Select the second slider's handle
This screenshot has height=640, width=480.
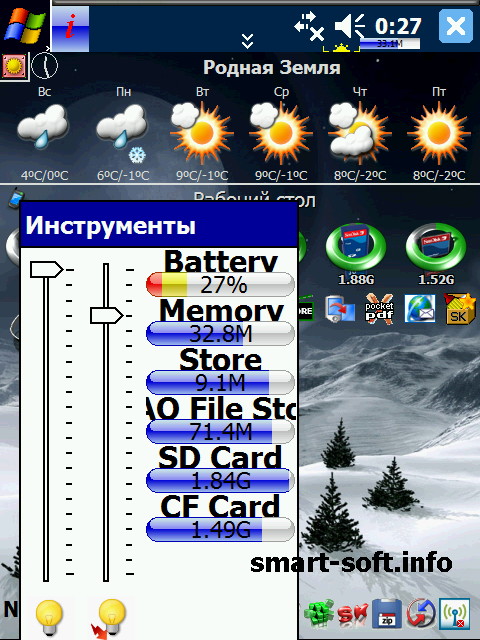tap(106, 316)
